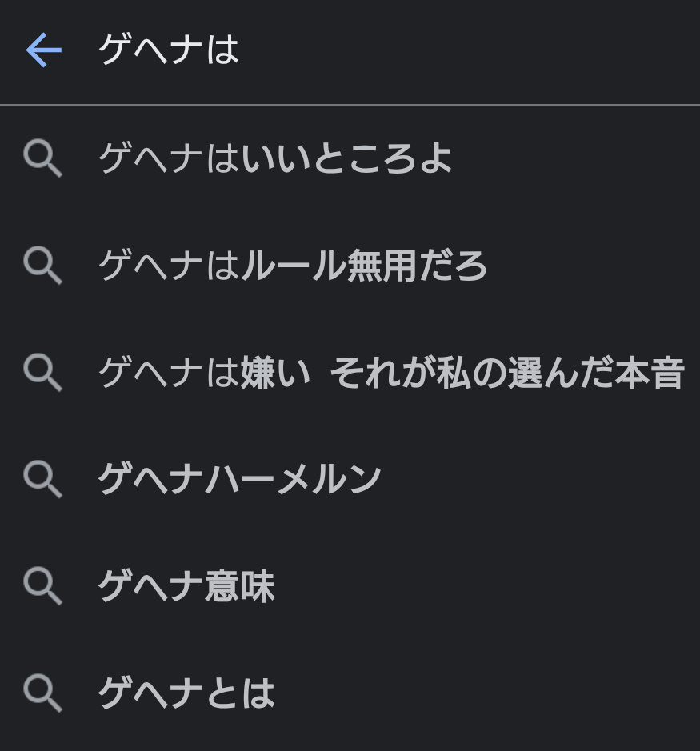
Task: Pick the ゲヘナ意味 suggestion
Action: 186,587
